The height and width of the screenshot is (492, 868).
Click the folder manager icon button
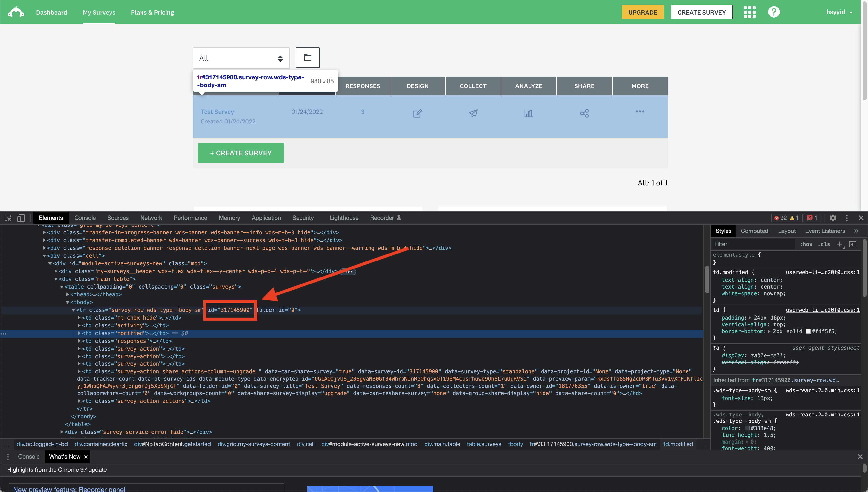coord(307,57)
